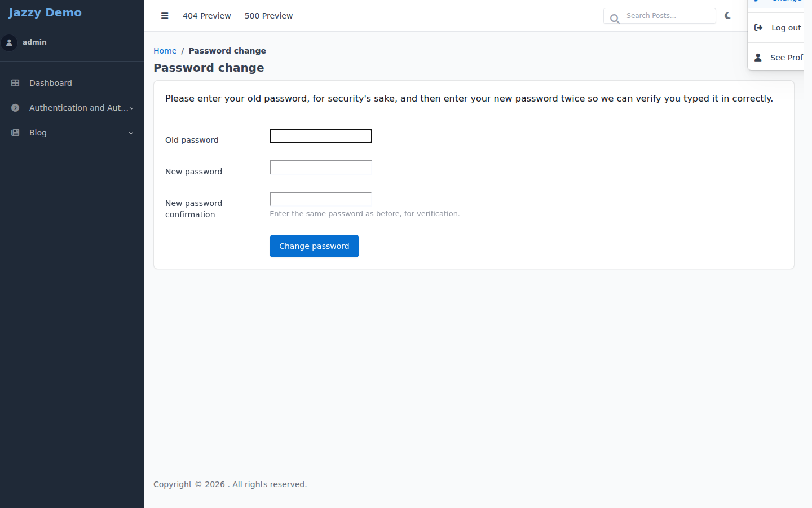This screenshot has height=508, width=812.
Task: Click the admin username in sidebar
Action: [x=34, y=42]
